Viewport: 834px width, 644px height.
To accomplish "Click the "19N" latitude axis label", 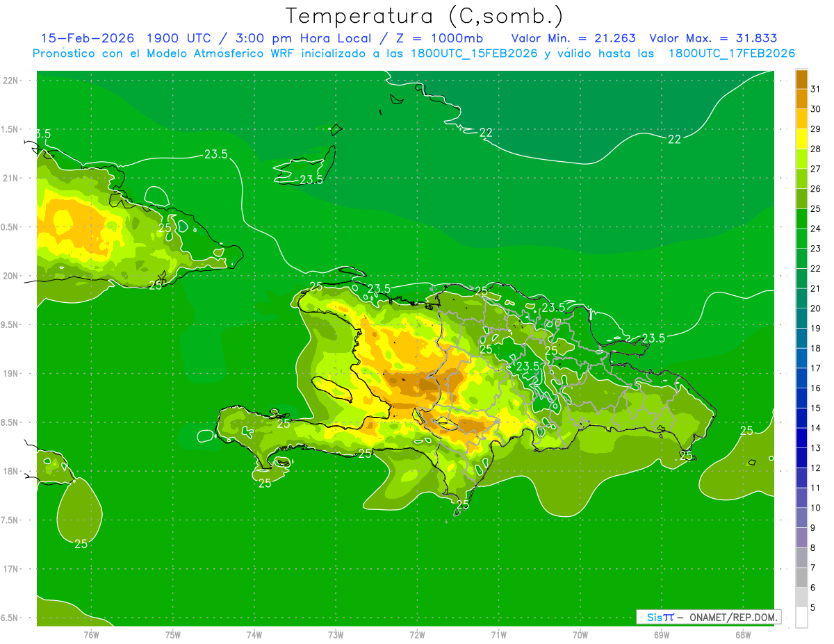I will pos(10,373).
